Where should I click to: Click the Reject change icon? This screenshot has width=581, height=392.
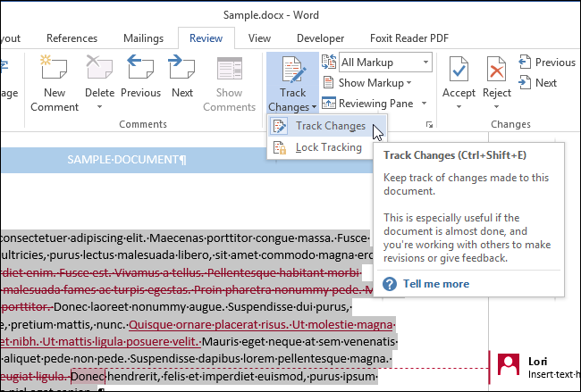496,69
